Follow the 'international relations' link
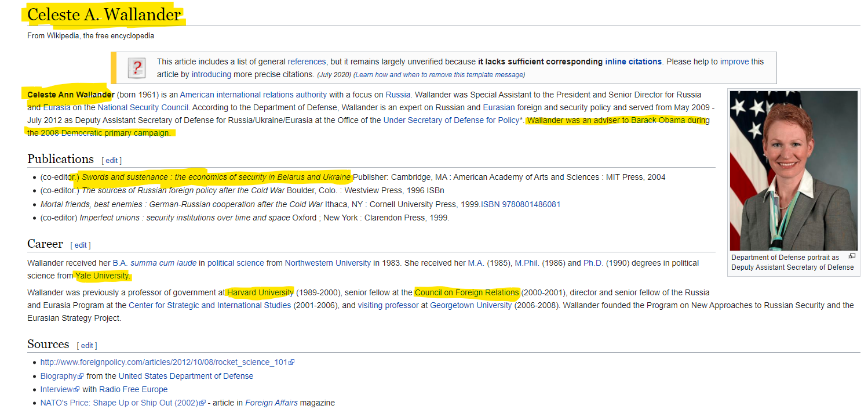Image resolution: width=868 pixels, height=409 pixels. [x=255, y=95]
